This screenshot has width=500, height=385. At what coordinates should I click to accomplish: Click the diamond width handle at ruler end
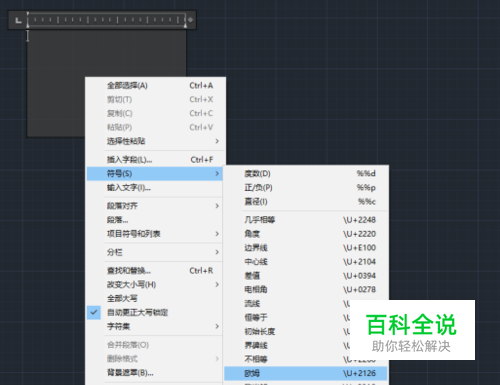(x=190, y=20)
